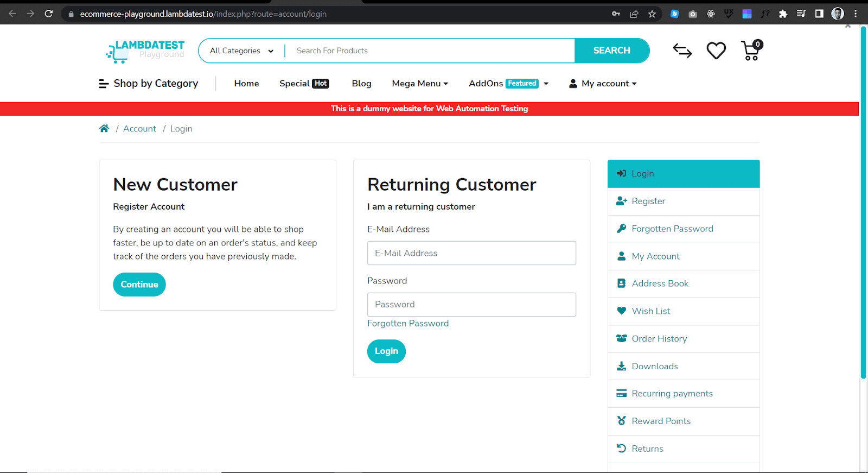The width and height of the screenshot is (868, 473).
Task: Click the React developer tools extension icon
Action: [711, 14]
